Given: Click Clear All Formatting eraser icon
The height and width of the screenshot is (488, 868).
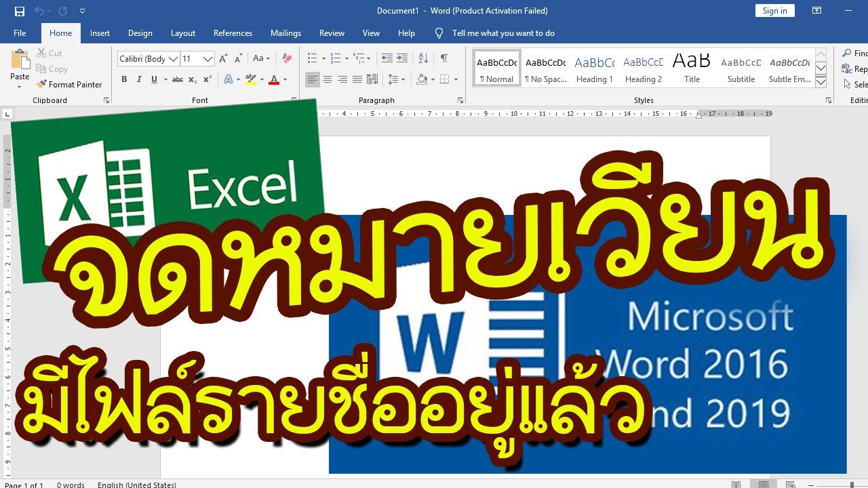Looking at the screenshot, I should (x=287, y=59).
